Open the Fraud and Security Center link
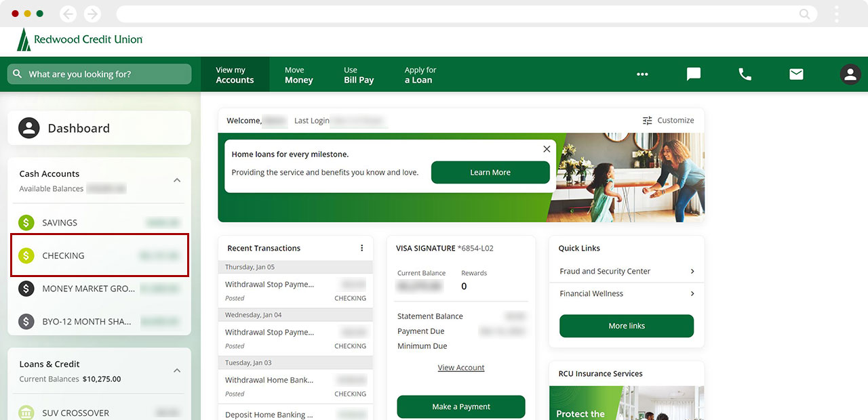Screen dimensions: 868x420 coord(605,271)
